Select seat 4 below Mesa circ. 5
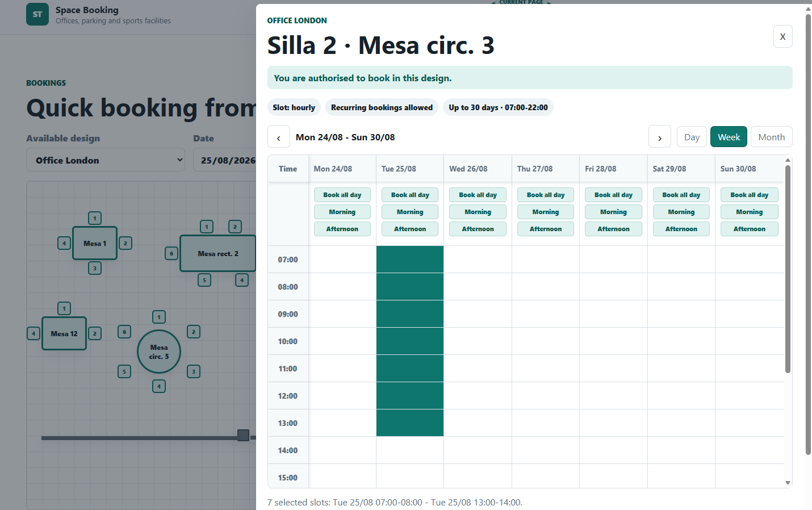 [x=159, y=386]
